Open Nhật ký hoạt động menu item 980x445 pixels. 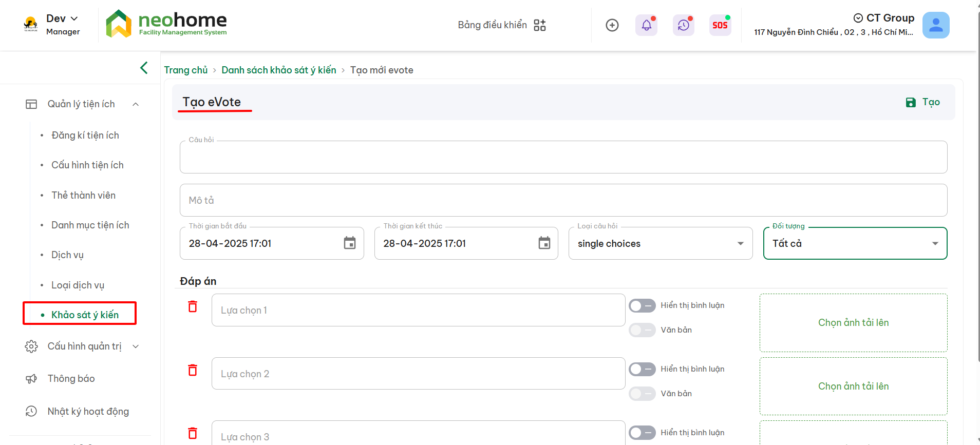pos(88,411)
